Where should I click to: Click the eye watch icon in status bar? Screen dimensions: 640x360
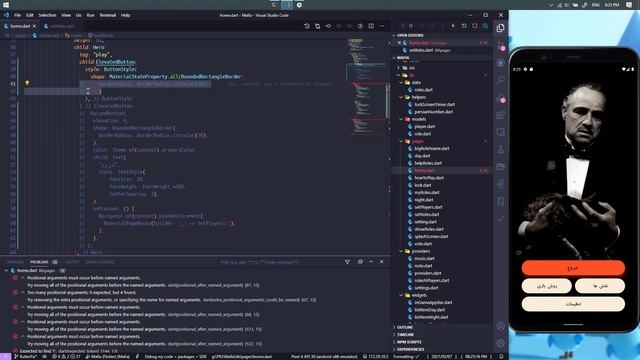[44, 356]
